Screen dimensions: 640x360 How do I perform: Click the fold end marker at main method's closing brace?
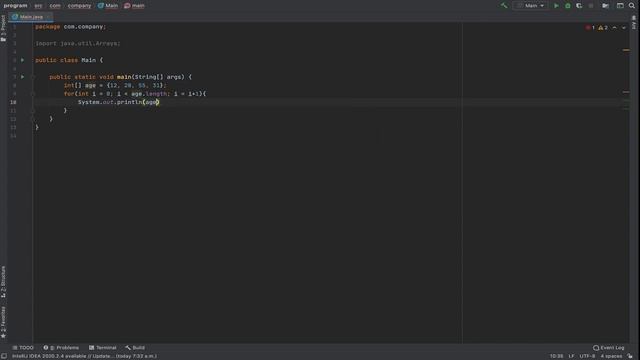pos(33,119)
